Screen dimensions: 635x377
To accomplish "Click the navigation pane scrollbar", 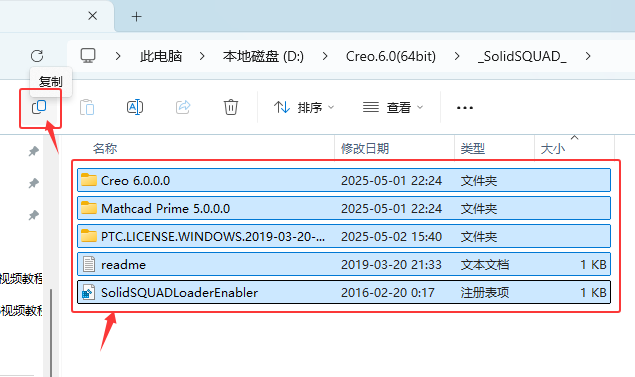I will click(x=51, y=332).
